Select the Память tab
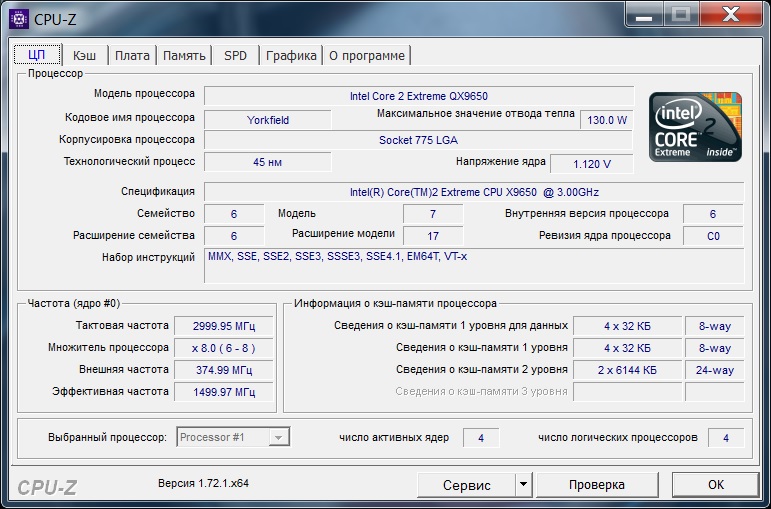This screenshot has width=771, height=509. click(x=184, y=55)
